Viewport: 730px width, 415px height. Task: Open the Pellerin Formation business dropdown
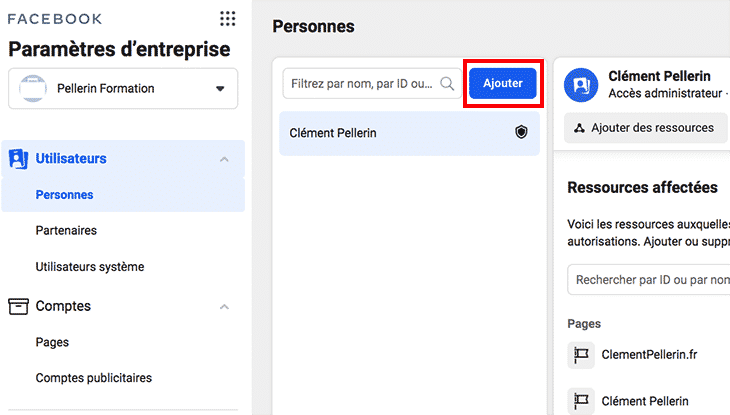pos(220,89)
